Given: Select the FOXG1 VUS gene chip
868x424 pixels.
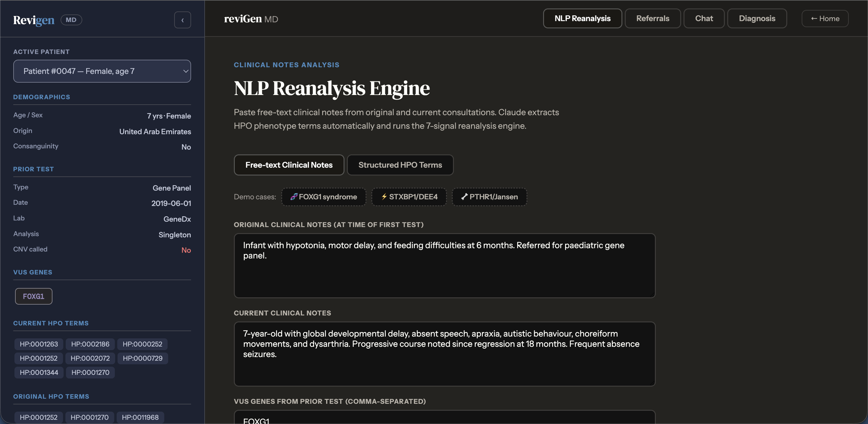Looking at the screenshot, I should click(33, 296).
